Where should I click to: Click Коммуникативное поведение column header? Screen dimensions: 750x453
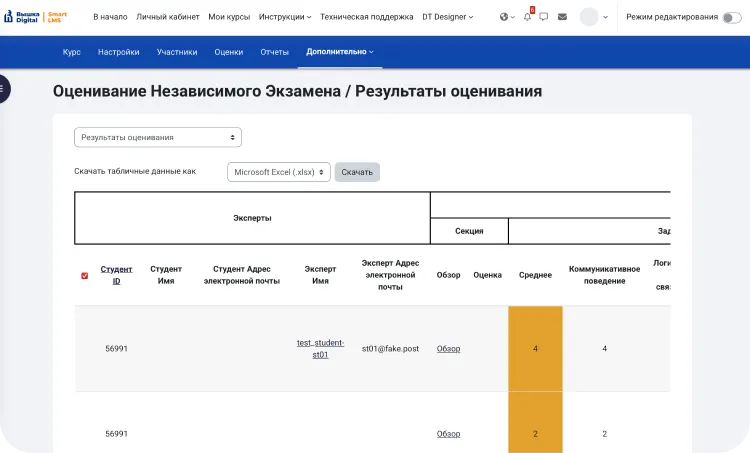pyautogui.click(x=605, y=275)
